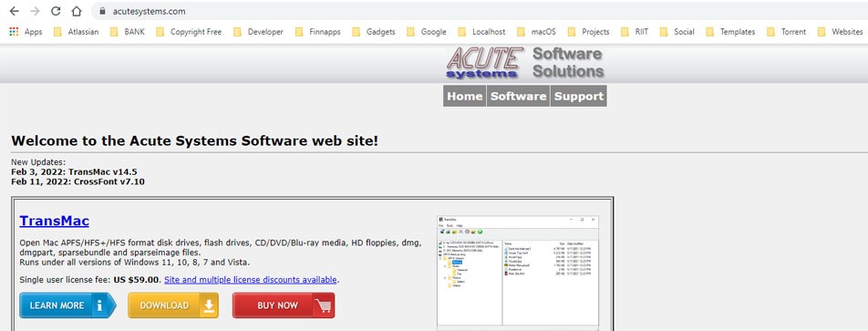
Task: Open the Apps bookmarks shortcut
Action: point(26,32)
